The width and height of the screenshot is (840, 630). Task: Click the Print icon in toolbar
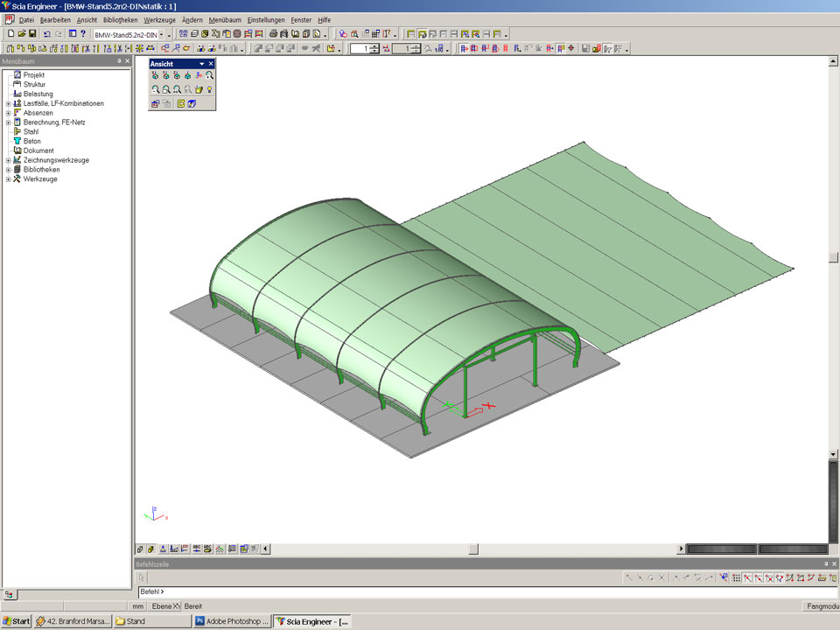[x=273, y=34]
